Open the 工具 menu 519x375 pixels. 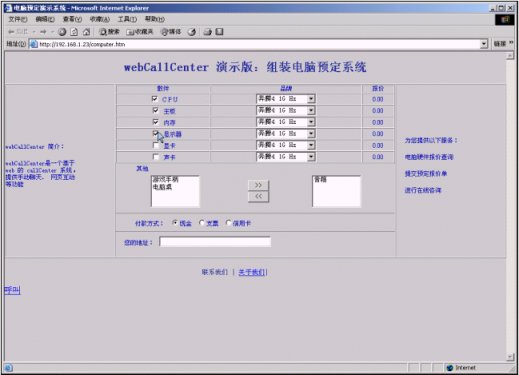click(x=127, y=19)
